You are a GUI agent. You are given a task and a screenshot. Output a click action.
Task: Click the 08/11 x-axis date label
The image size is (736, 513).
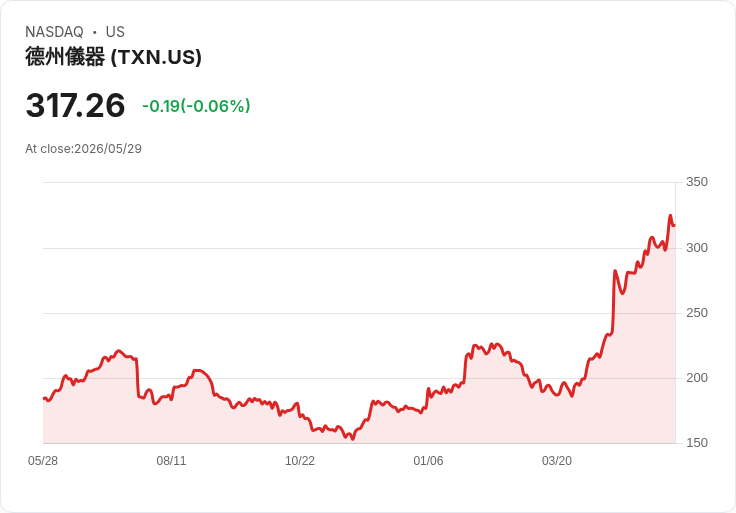click(x=171, y=461)
